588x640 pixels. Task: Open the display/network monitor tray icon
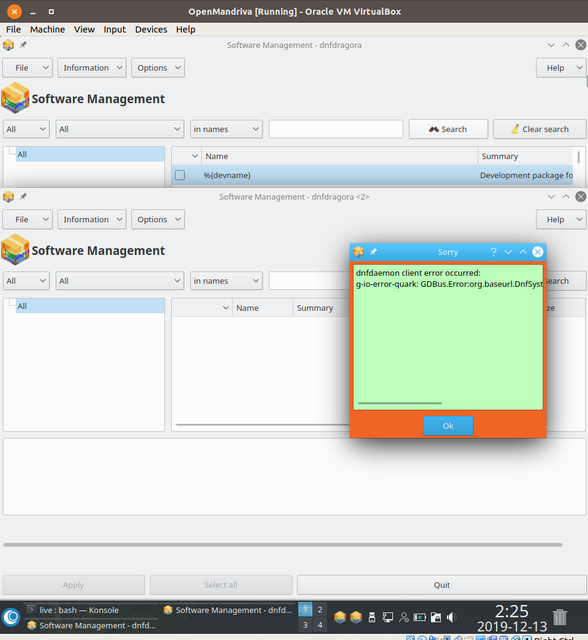tap(388, 617)
